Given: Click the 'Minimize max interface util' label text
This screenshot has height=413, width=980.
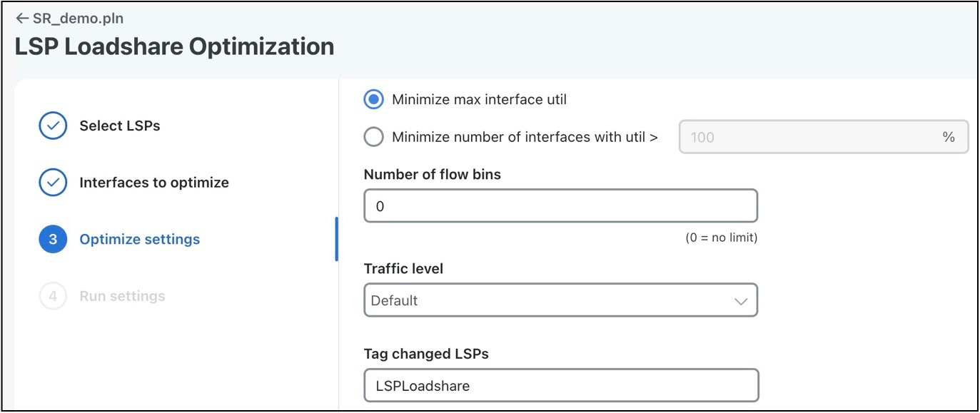Looking at the screenshot, I should pos(479,100).
